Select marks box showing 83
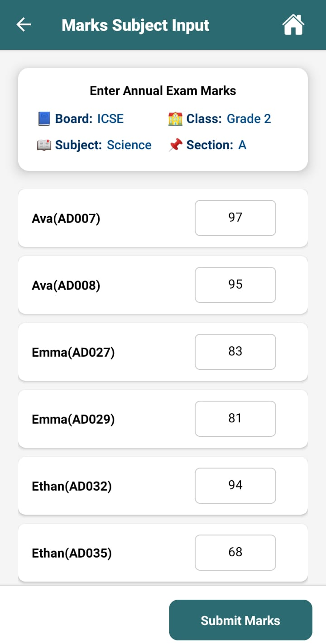 tap(235, 352)
